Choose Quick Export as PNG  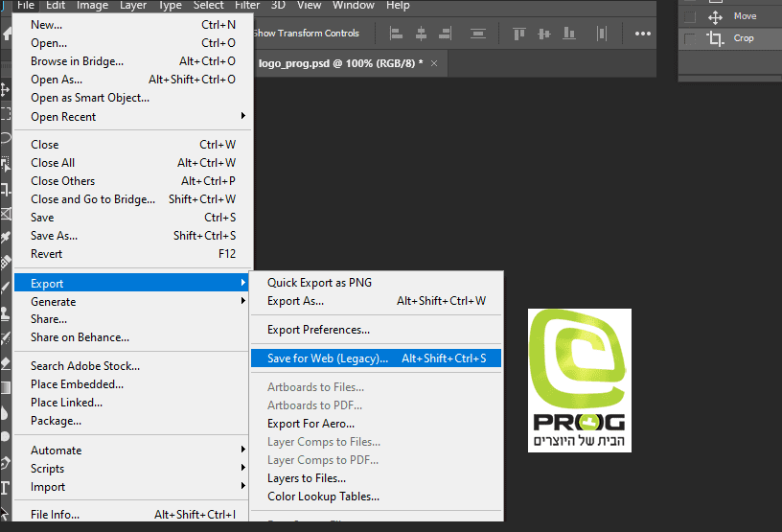tap(377, 283)
